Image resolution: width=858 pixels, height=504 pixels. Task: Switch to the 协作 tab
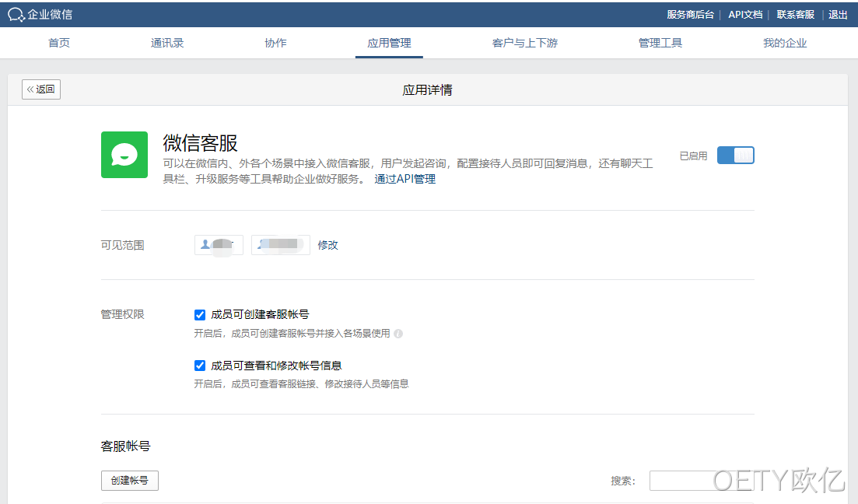point(275,43)
